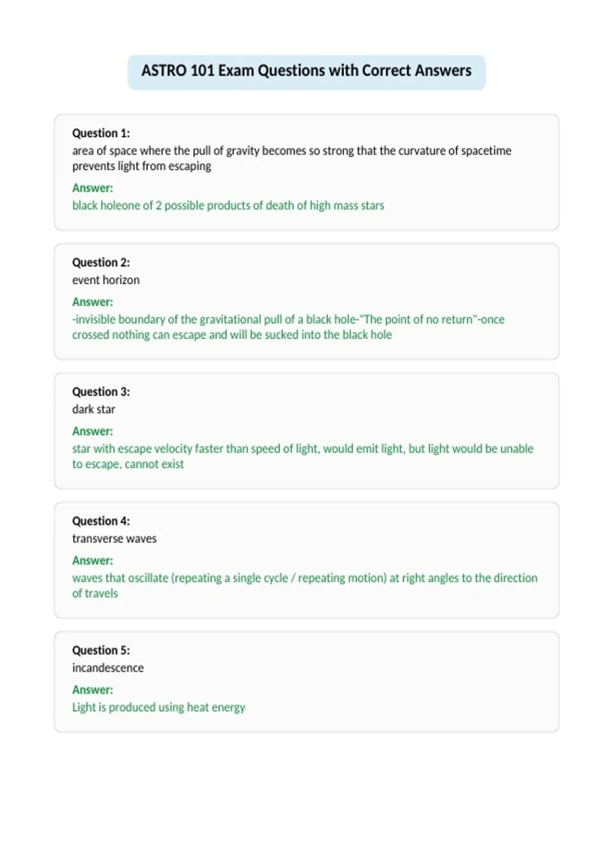613x868 pixels.
Task: Click 'Light is produced using heat energy' answer
Action: tap(158, 707)
